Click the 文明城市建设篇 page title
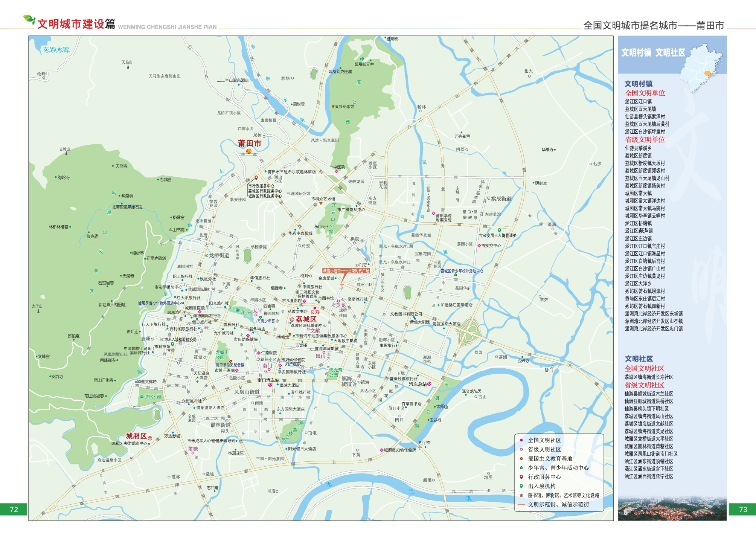The image size is (756, 545). [x=76, y=24]
